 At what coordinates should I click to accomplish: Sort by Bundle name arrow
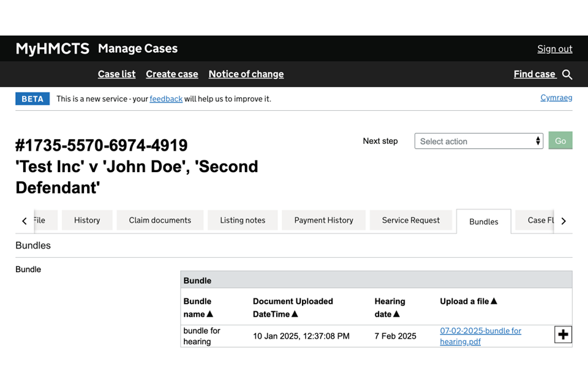point(209,314)
